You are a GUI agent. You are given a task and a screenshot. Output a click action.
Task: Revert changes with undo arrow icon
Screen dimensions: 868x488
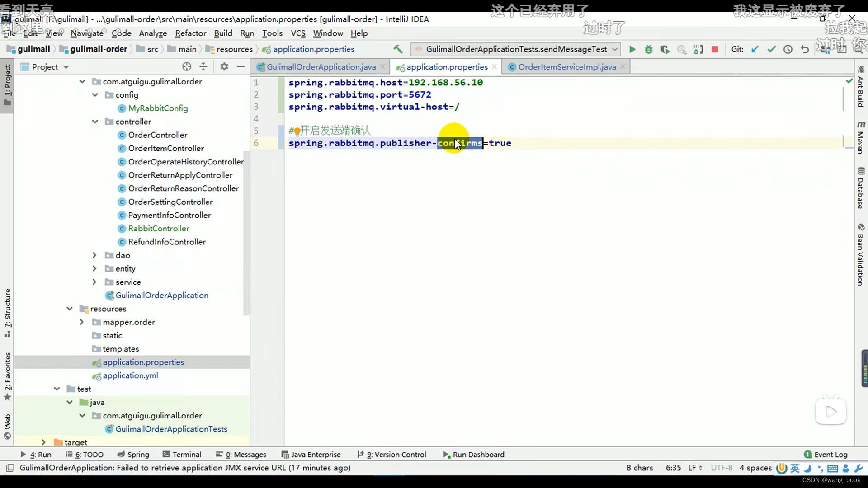click(805, 49)
